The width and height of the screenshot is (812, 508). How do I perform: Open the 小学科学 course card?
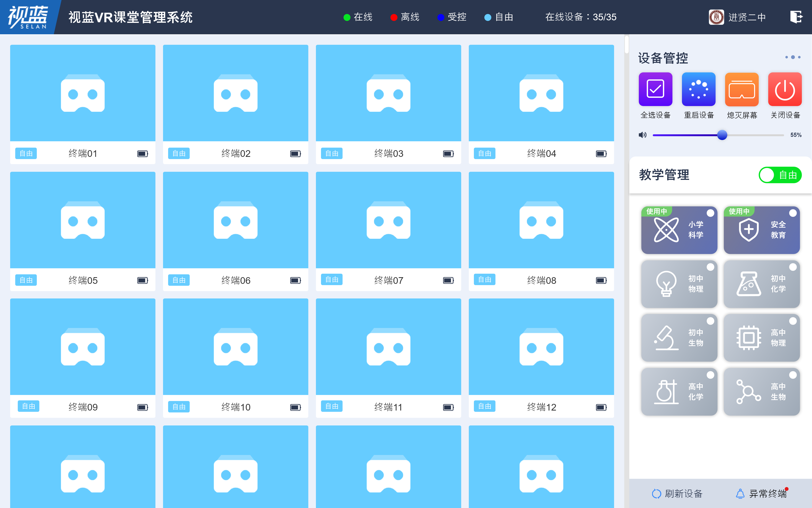point(679,230)
